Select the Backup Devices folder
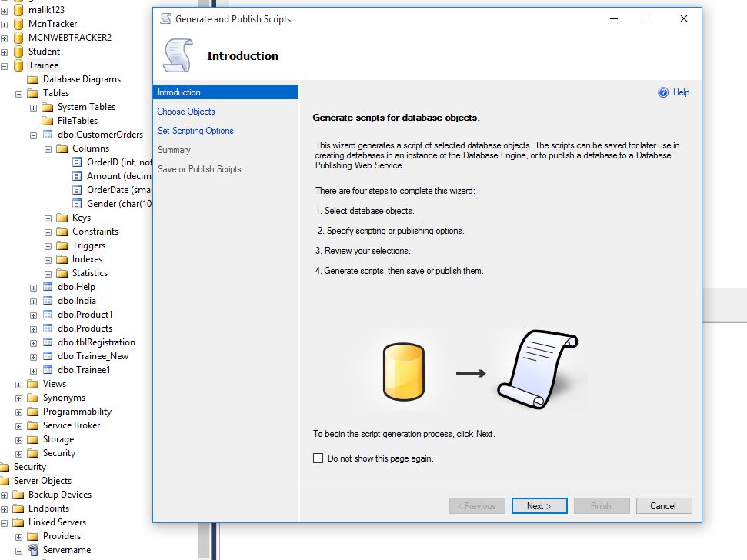This screenshot has height=560, width=747. tap(60, 495)
